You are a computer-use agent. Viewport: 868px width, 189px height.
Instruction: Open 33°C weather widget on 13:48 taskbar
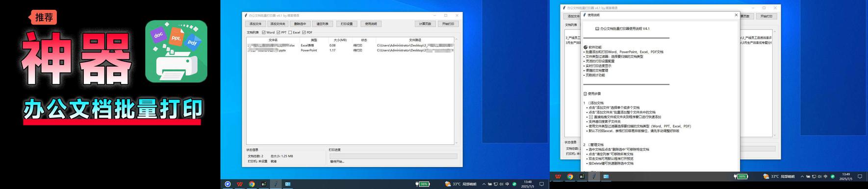[x=460, y=184]
